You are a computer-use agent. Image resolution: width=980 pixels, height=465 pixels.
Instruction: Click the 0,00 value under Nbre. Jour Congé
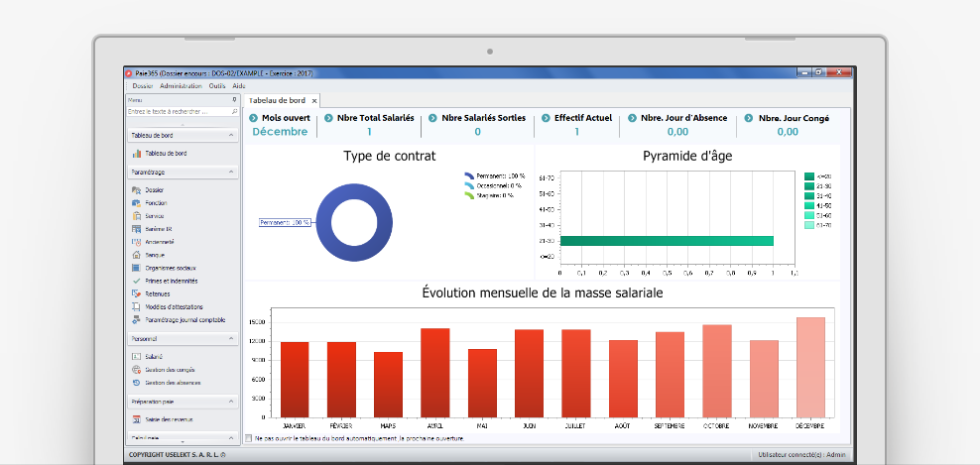(789, 131)
